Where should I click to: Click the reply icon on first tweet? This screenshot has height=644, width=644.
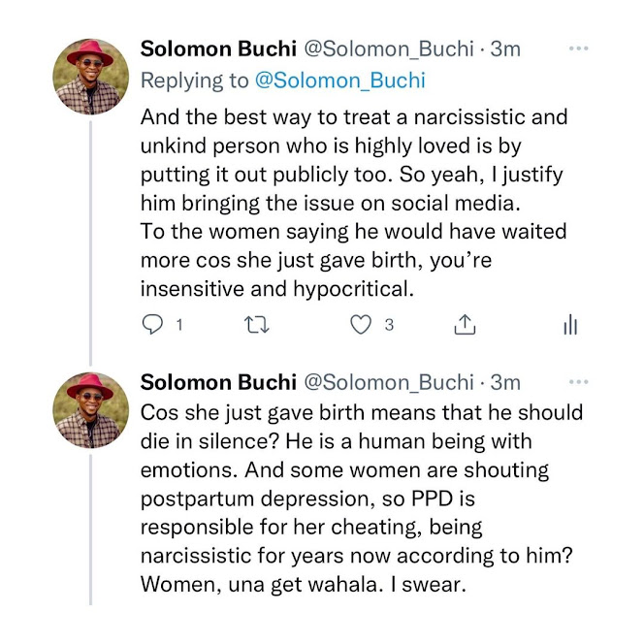click(x=152, y=326)
